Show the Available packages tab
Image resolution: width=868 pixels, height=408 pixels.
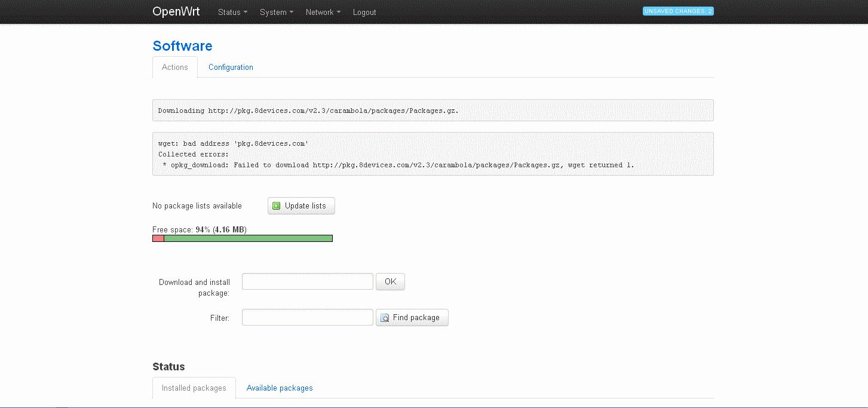[x=280, y=388]
